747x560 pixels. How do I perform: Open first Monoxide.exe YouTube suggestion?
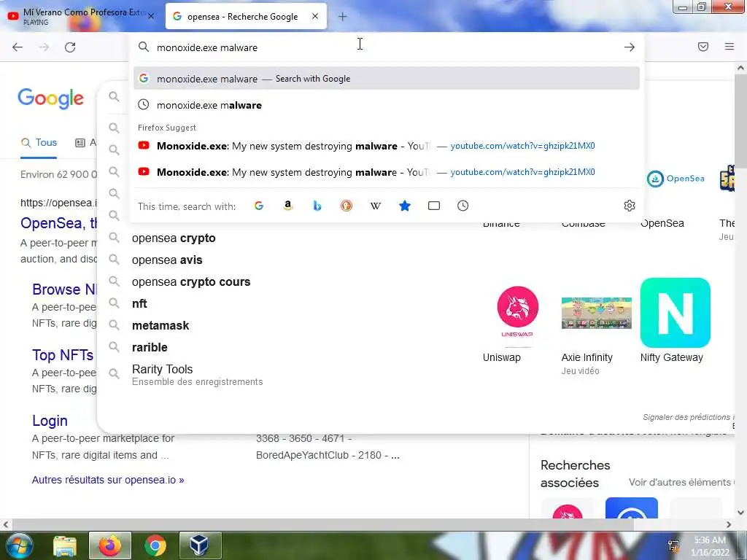387,146
